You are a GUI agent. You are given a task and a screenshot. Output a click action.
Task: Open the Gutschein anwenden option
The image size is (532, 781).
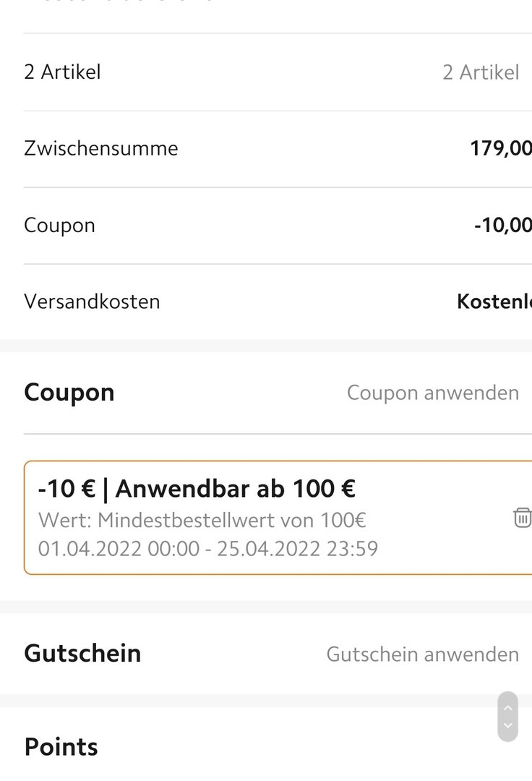(x=422, y=654)
